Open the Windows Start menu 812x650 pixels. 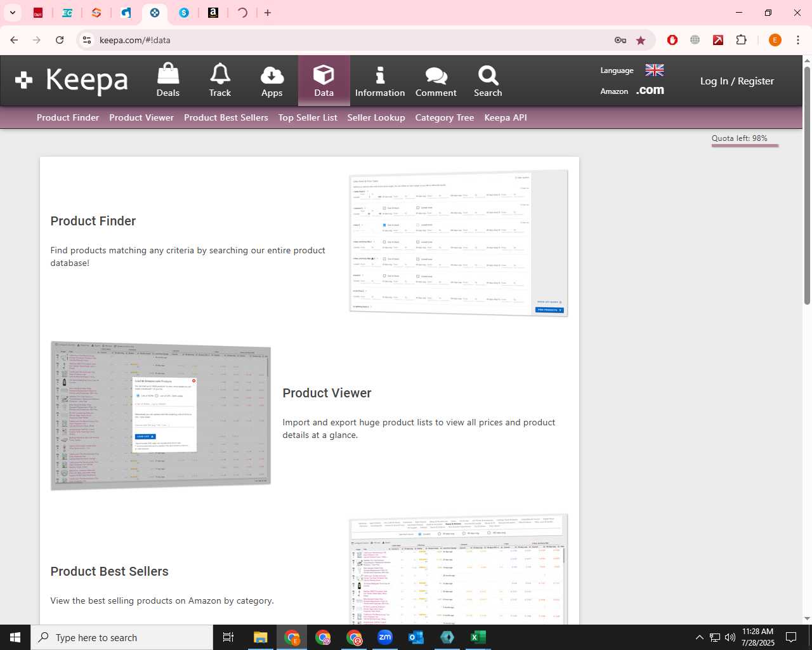pyautogui.click(x=15, y=637)
